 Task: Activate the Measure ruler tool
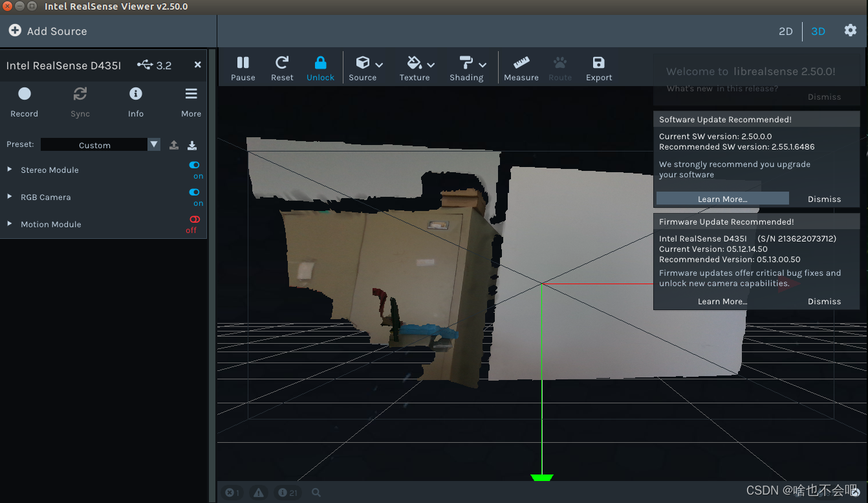pos(521,68)
